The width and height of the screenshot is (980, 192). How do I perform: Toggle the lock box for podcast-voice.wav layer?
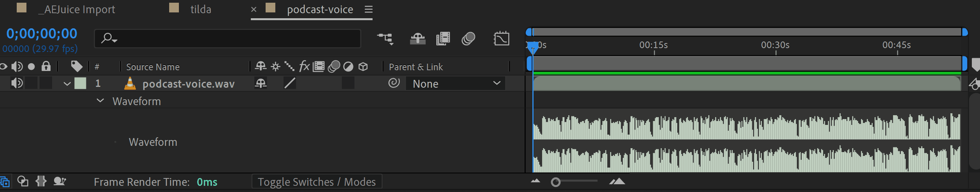46,83
